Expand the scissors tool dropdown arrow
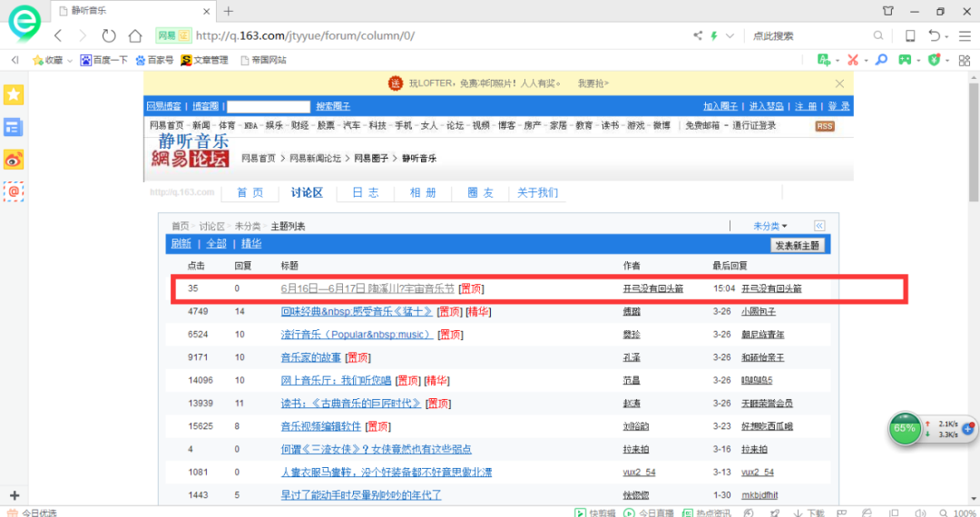Viewport: 980px width, 517px height. pos(866,61)
